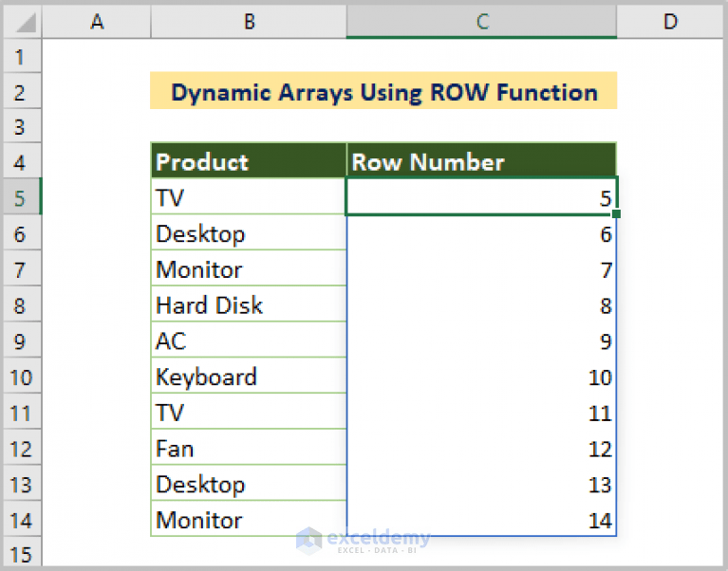Select row 7 header
Image resolution: width=728 pixels, height=571 pixels.
coord(22,268)
